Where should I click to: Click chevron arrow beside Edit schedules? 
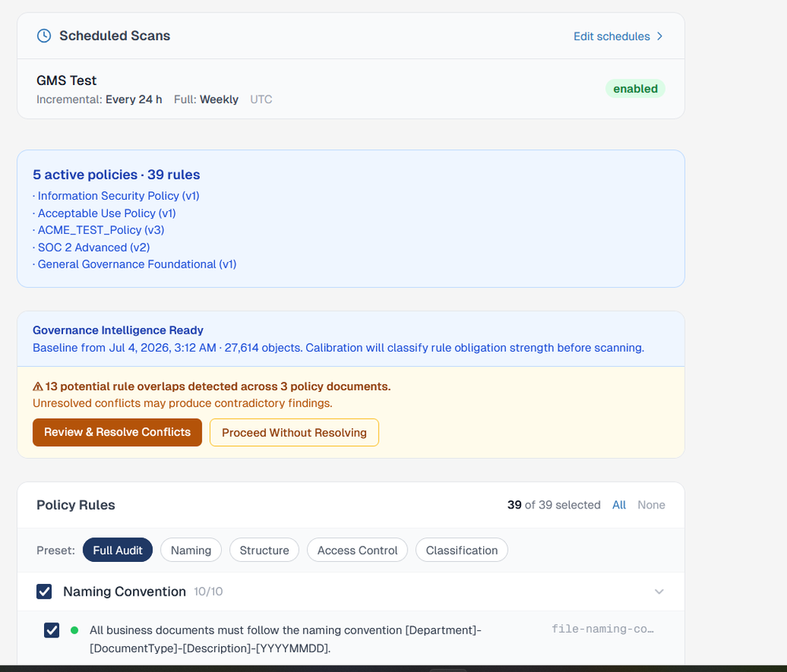[x=660, y=36]
